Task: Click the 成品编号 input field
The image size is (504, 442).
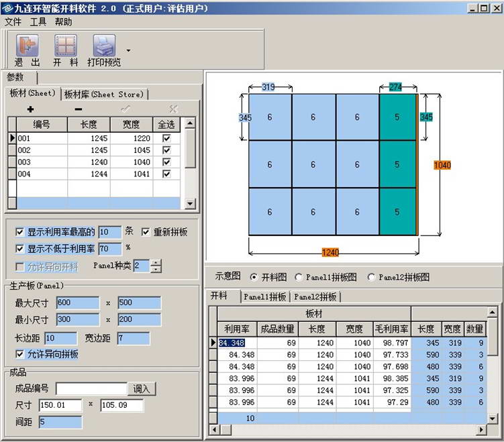Action: pyautogui.click(x=92, y=388)
